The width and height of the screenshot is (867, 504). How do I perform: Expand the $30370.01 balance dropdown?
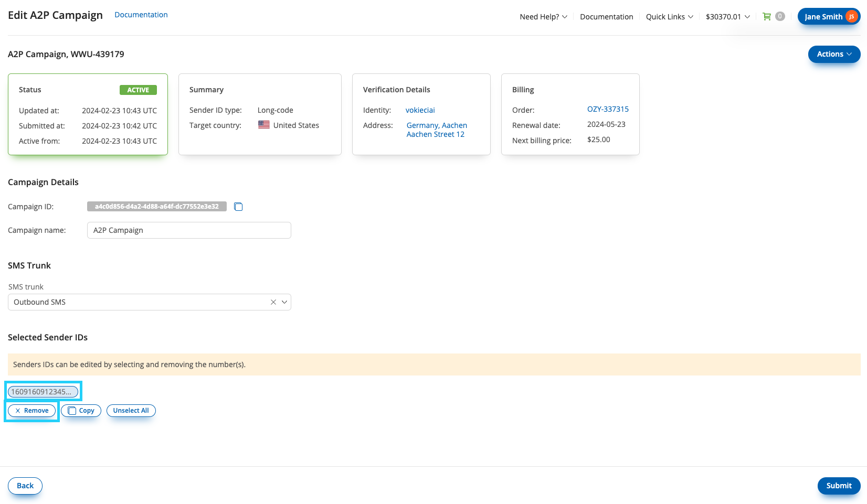[728, 17]
